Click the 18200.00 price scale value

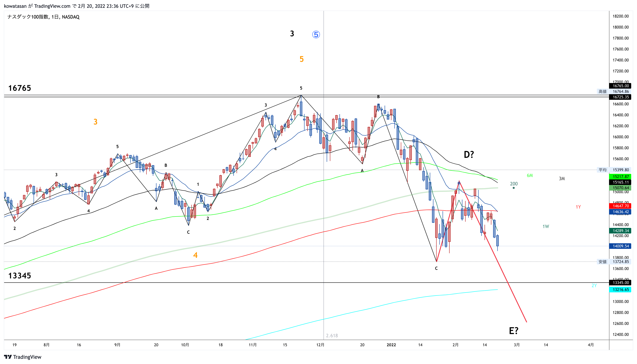pos(620,16)
